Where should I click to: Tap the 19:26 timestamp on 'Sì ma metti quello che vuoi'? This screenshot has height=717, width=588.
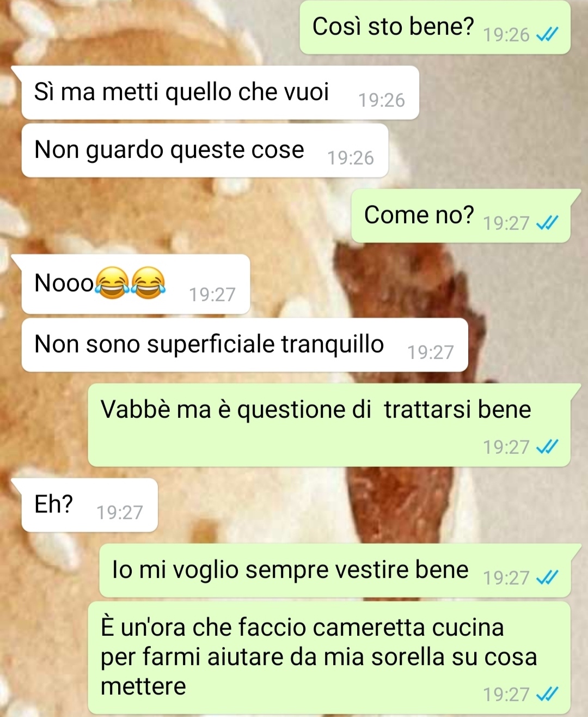click(x=382, y=100)
